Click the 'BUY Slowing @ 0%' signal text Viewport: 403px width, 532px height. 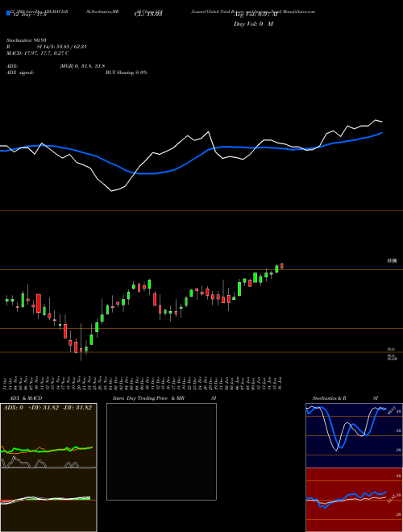coord(127,73)
